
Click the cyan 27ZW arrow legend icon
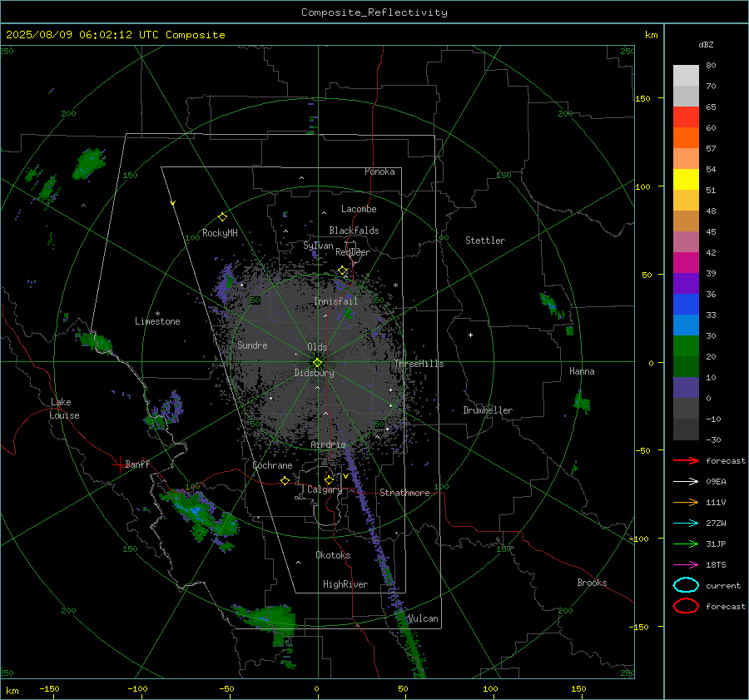pyautogui.click(x=686, y=524)
